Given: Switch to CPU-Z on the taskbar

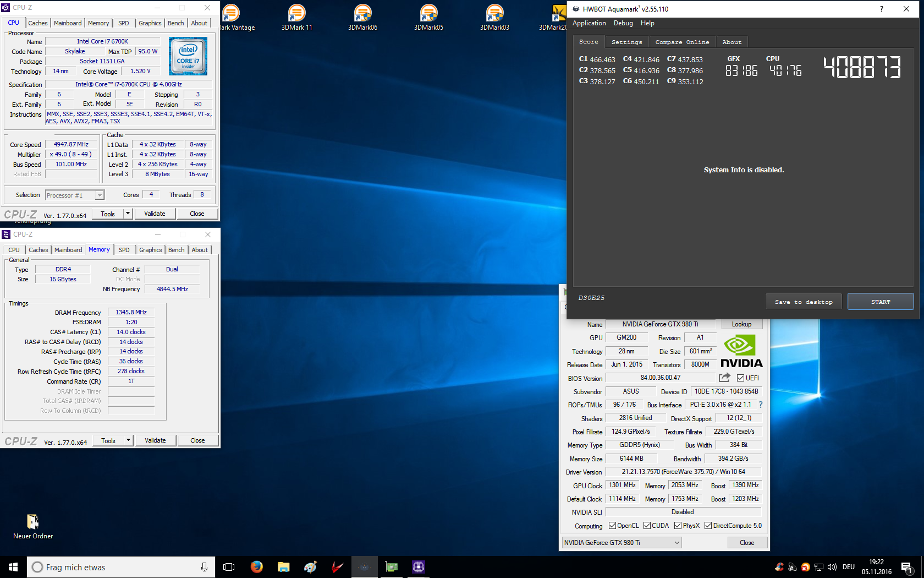Looking at the screenshot, I should coord(419,567).
